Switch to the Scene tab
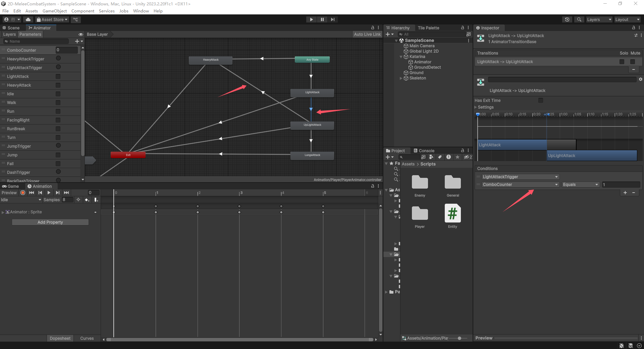644x349 pixels. tap(11, 28)
